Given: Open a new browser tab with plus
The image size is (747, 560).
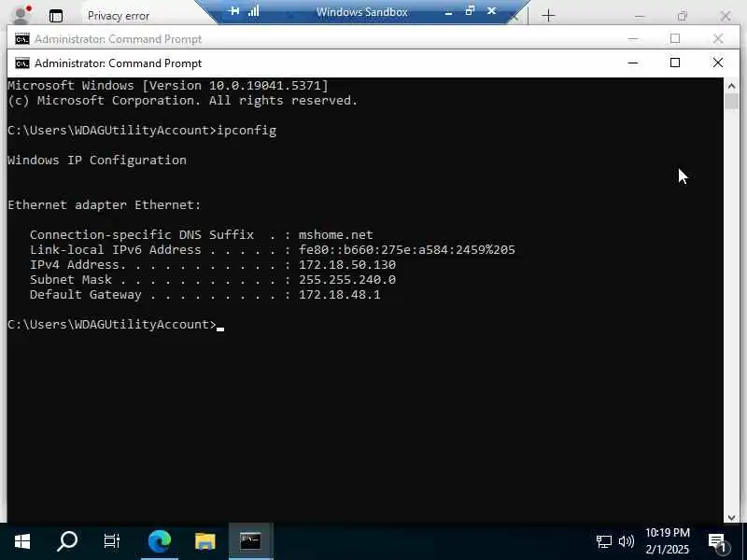Looking at the screenshot, I should point(548,16).
